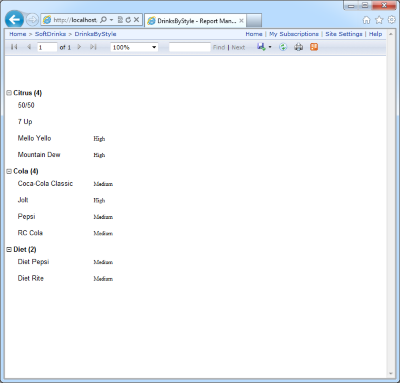
Task: Click the Pepsi drink name
Action: [26, 217]
